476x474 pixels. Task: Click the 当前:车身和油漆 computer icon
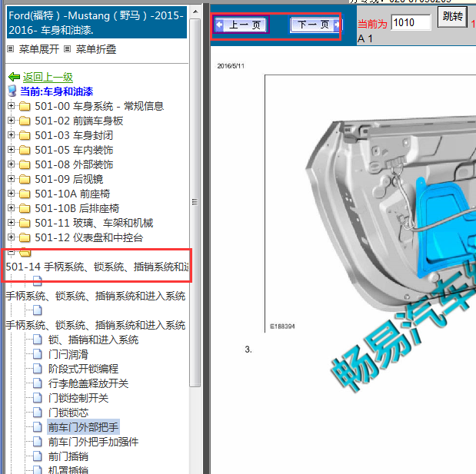pyautogui.click(x=12, y=91)
